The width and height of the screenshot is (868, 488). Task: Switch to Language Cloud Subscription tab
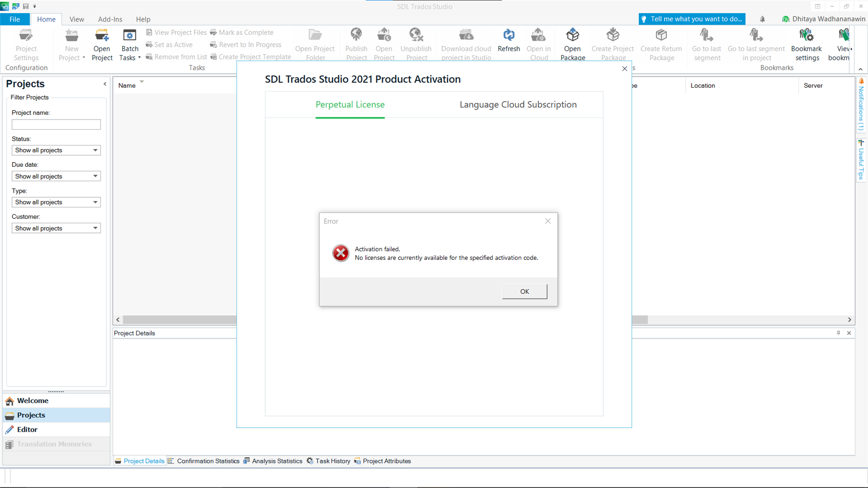click(518, 105)
